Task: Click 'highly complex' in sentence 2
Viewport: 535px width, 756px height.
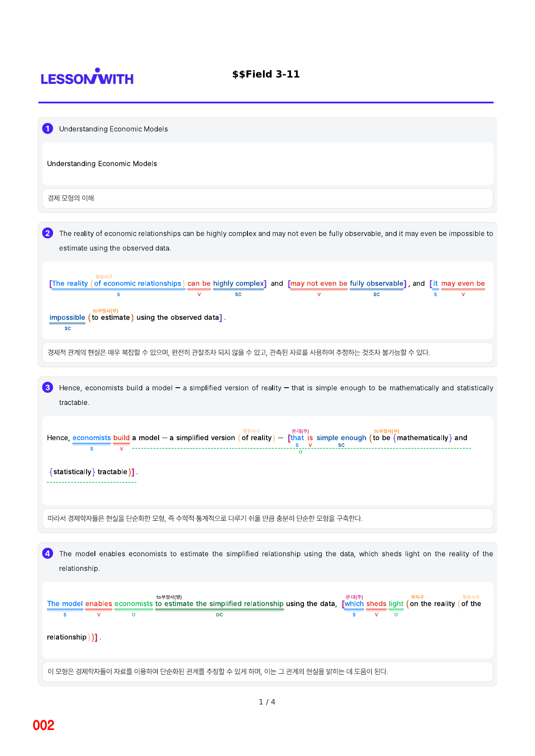Action: (238, 283)
